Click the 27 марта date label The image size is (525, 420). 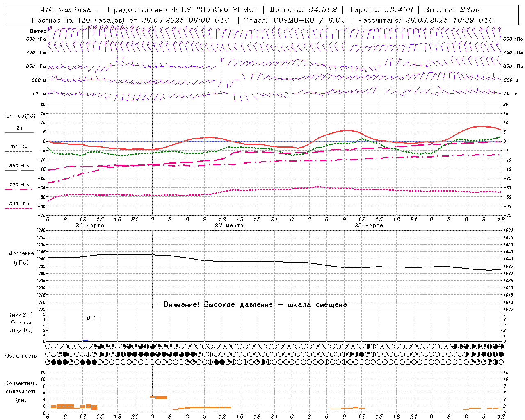(x=230, y=226)
